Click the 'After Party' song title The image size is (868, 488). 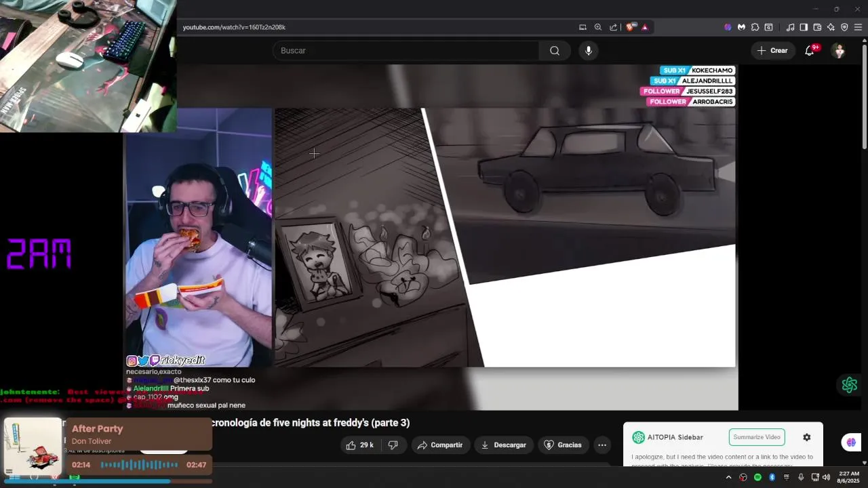(x=97, y=428)
